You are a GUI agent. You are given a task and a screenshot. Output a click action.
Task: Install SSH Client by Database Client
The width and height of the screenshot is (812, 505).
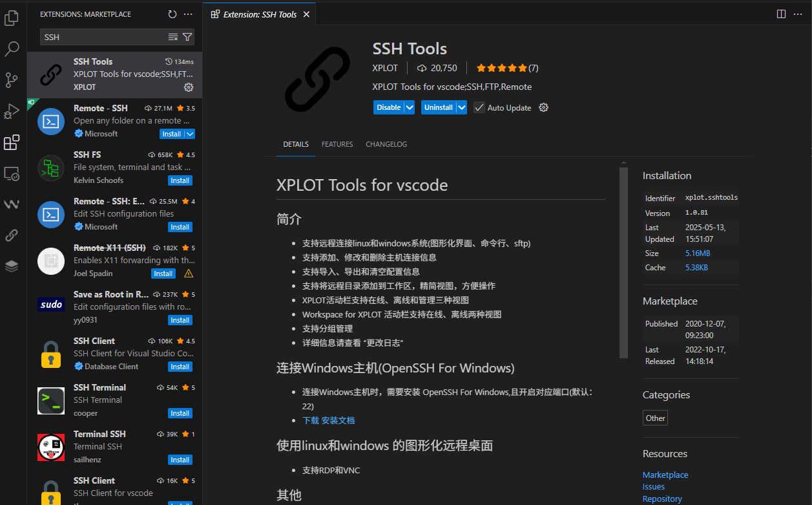click(x=180, y=367)
